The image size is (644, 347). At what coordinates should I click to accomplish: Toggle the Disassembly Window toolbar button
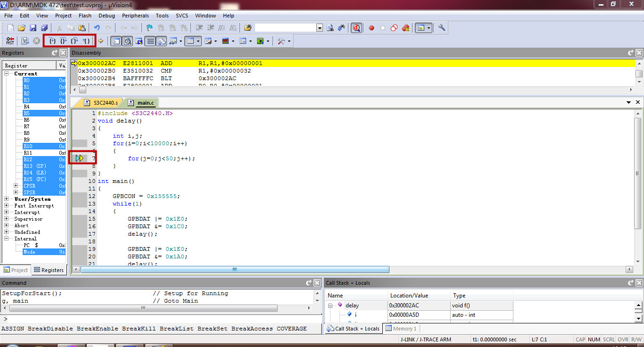(127, 41)
